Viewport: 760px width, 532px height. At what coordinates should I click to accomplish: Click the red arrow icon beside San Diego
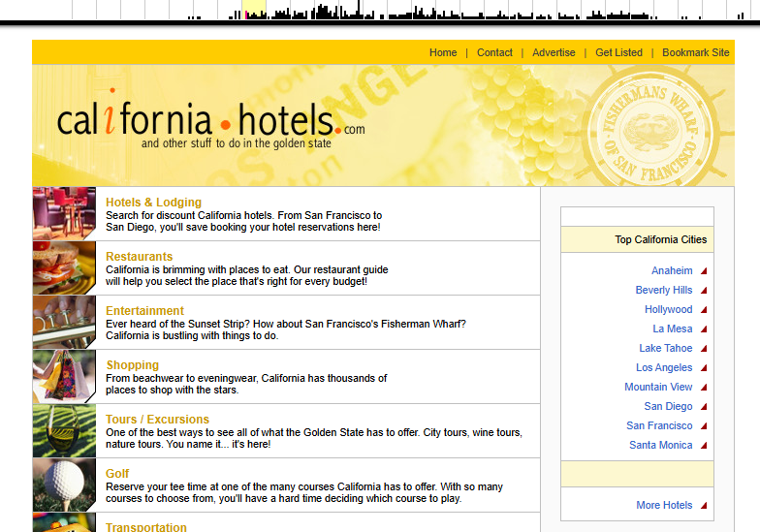pyautogui.click(x=704, y=407)
